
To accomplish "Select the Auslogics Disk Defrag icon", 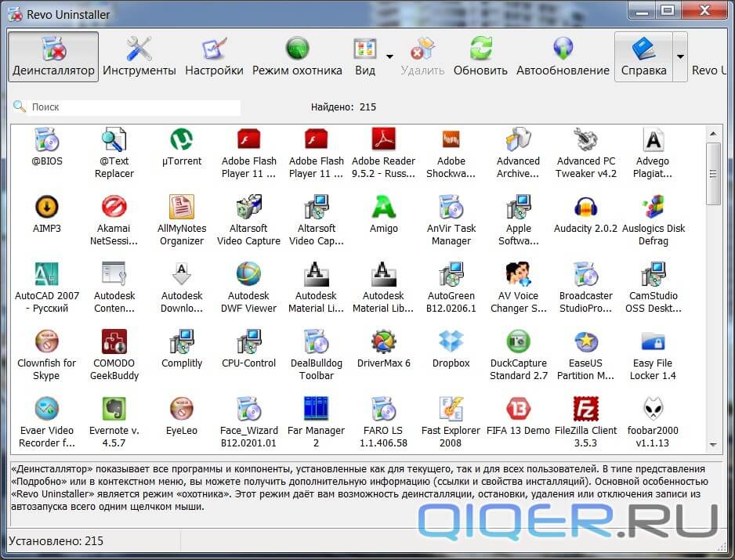I will 653,207.
